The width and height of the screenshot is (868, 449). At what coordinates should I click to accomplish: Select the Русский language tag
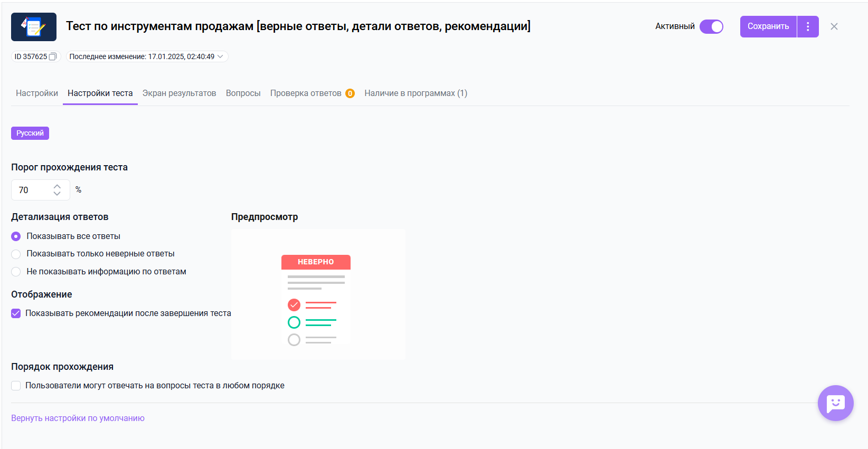[30, 133]
